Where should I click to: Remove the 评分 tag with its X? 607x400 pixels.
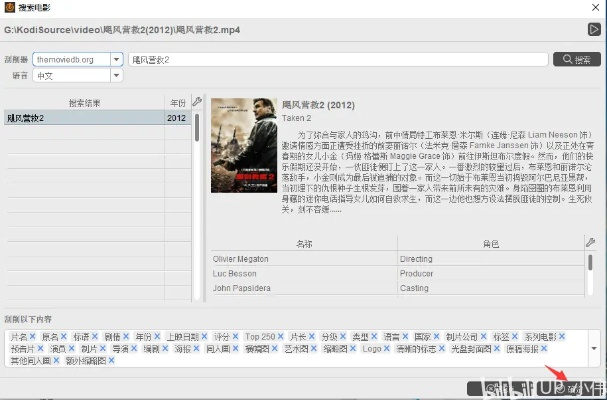235,336
